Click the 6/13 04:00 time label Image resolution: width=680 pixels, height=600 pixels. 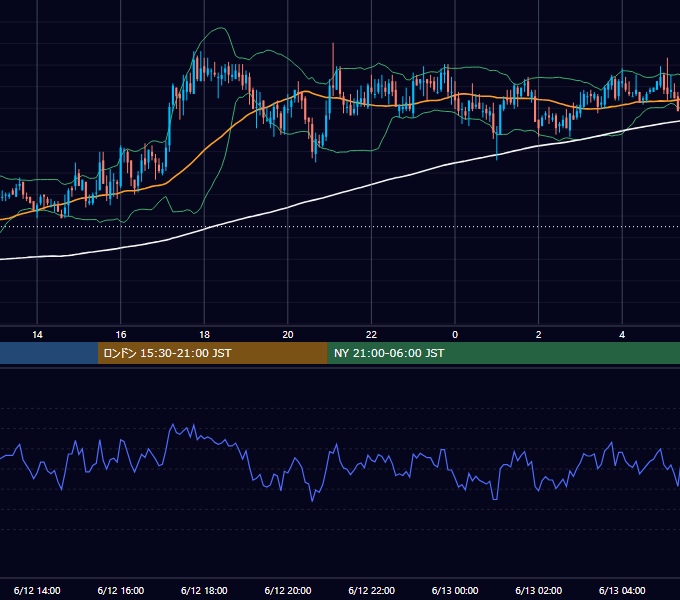tap(622, 590)
